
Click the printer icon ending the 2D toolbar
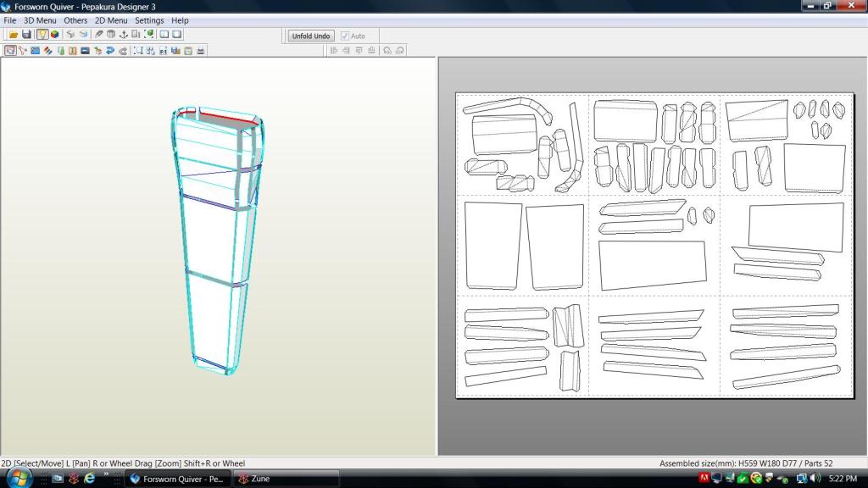coord(200,50)
